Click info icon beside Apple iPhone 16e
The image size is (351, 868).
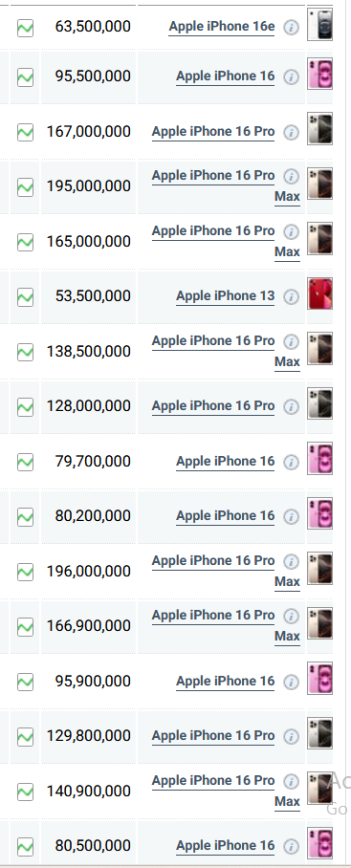click(x=291, y=27)
